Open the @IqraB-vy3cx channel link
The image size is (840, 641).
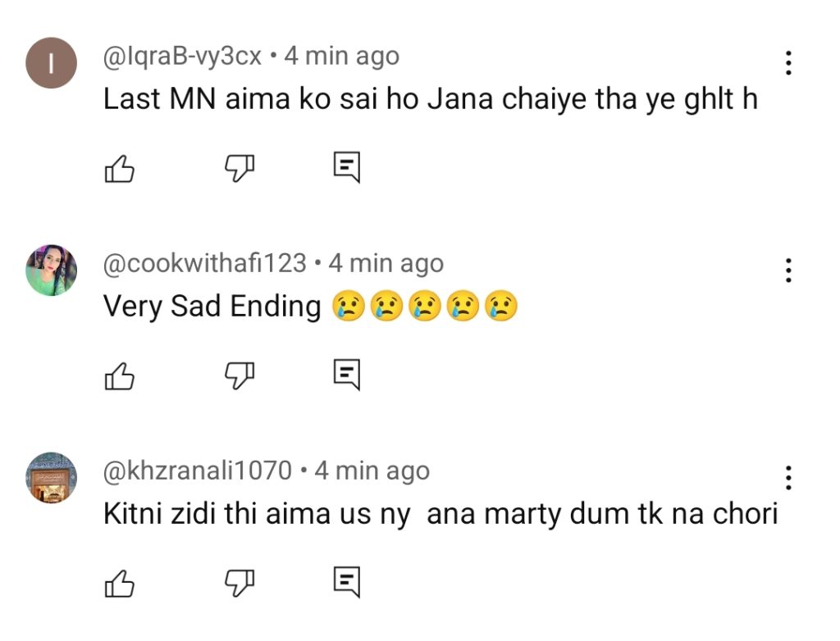pyautogui.click(x=182, y=57)
